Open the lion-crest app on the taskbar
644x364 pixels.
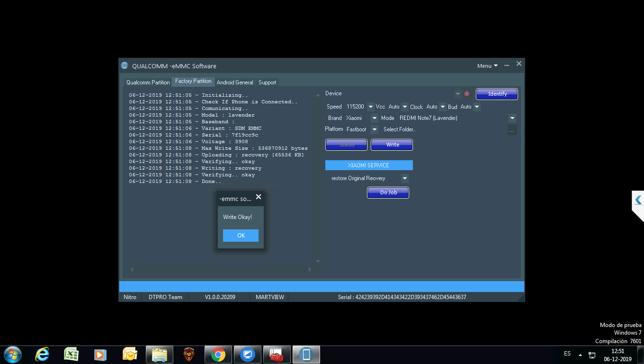[189, 355]
